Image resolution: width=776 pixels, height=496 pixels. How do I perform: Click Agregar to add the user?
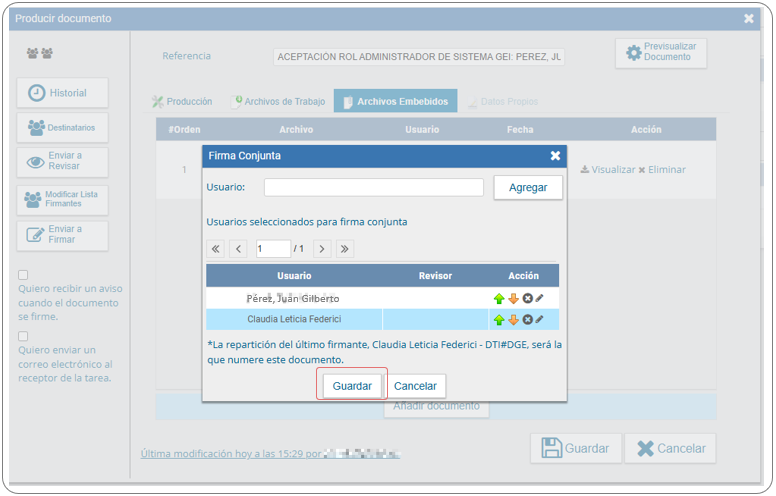point(528,188)
